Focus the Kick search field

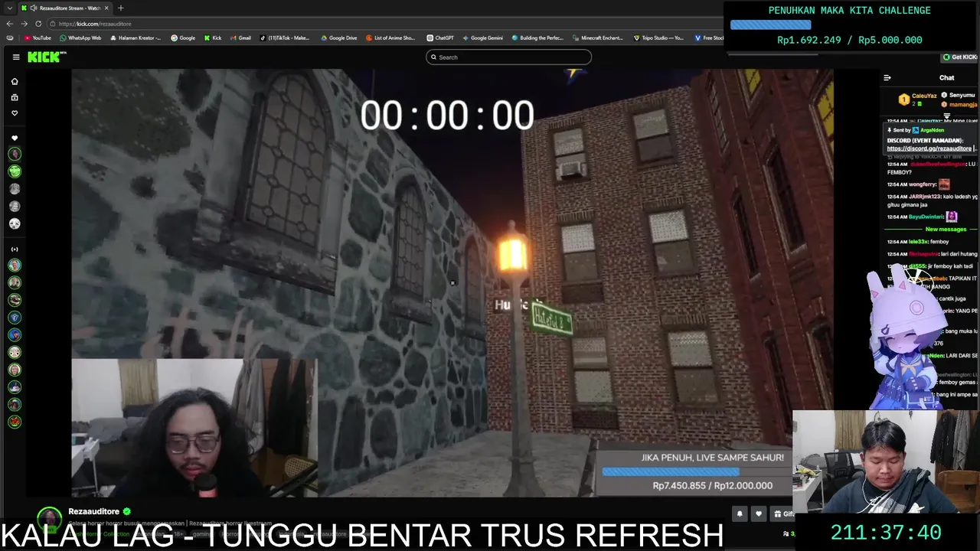coord(509,57)
